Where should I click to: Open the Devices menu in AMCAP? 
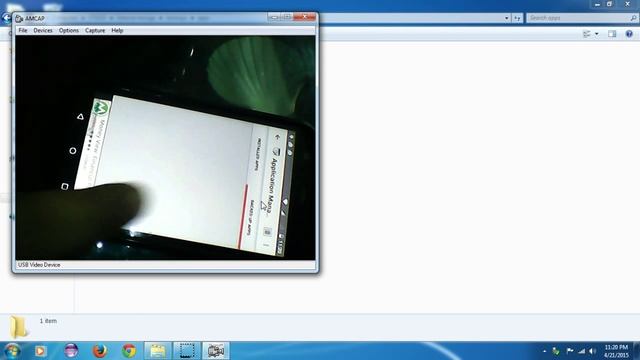coord(43,31)
